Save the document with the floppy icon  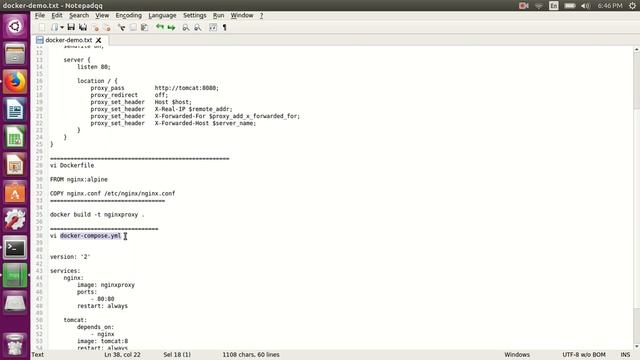(x=71, y=27)
